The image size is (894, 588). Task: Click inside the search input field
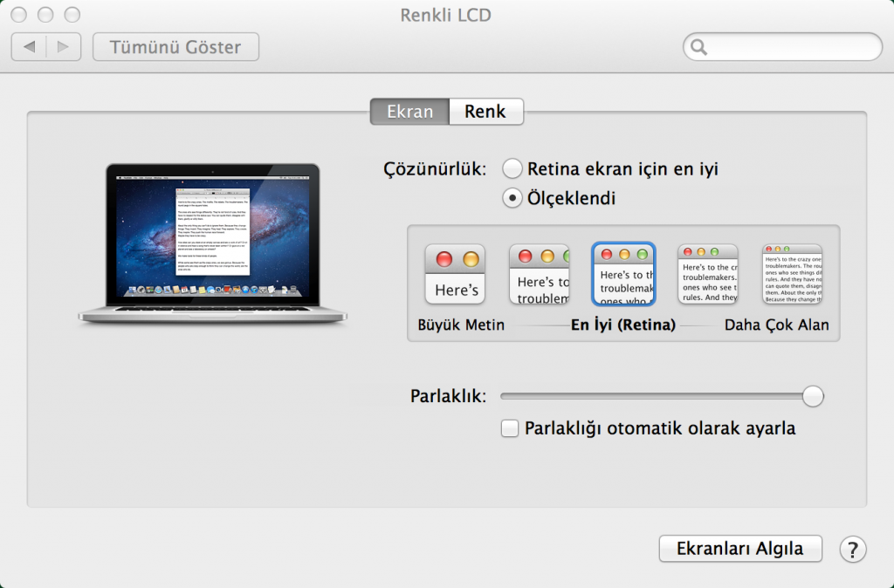click(x=781, y=47)
